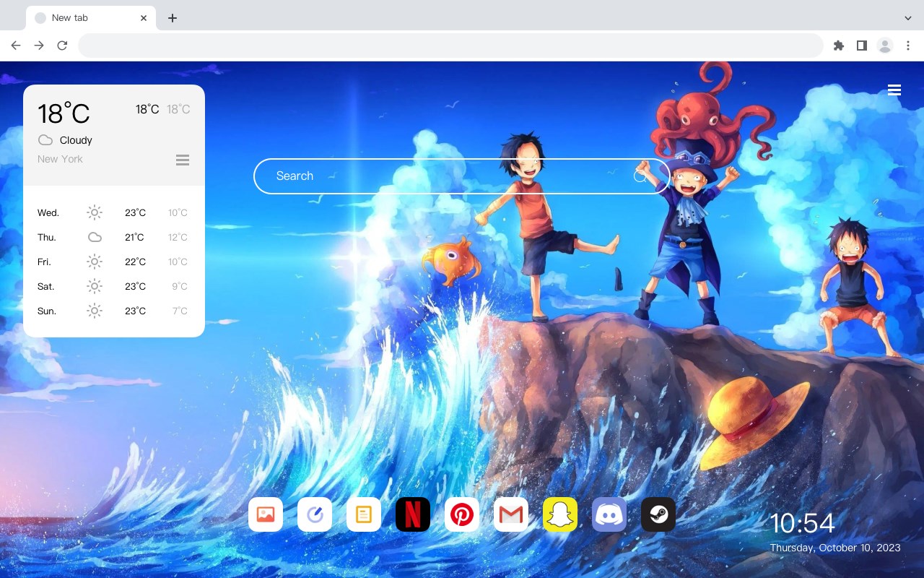Image resolution: width=924 pixels, height=578 pixels.
Task: Click the search magnifier icon
Action: point(640,176)
